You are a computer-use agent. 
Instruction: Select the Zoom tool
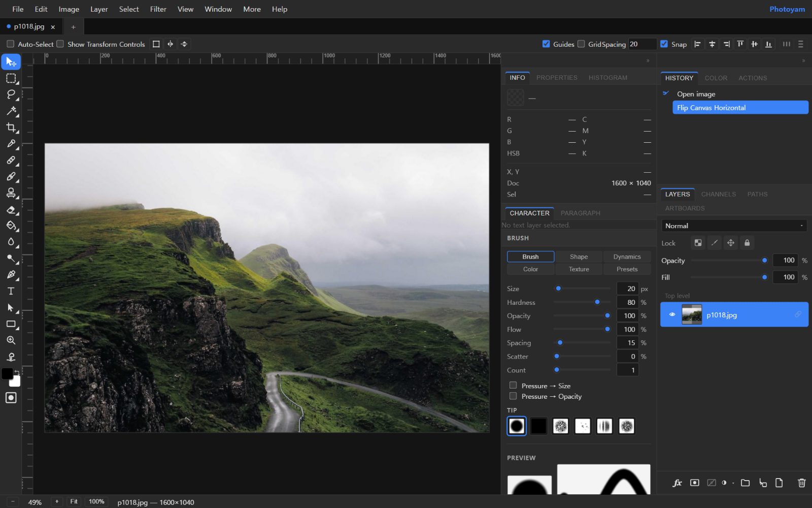pyautogui.click(x=11, y=340)
